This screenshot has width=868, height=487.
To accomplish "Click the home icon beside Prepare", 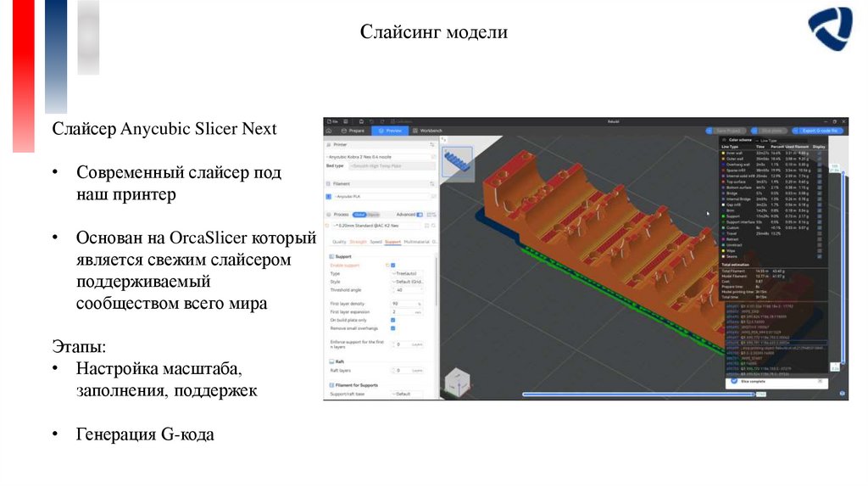I will coord(329,131).
